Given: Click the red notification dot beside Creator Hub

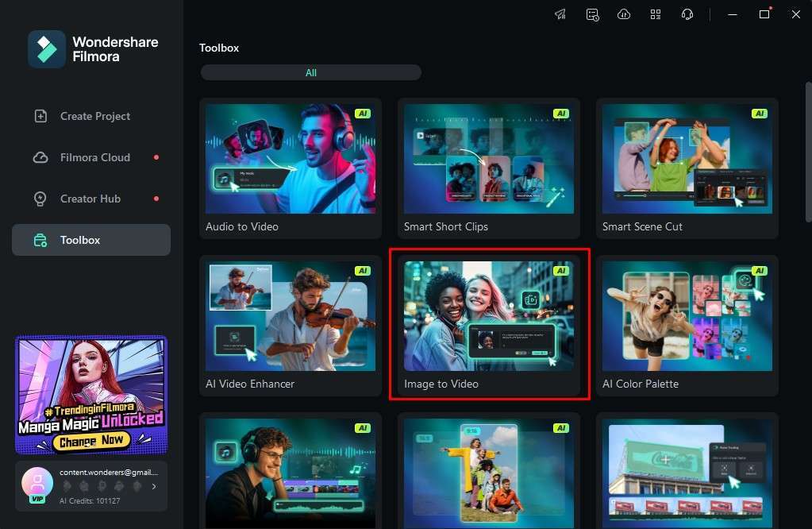Looking at the screenshot, I should pos(156,199).
